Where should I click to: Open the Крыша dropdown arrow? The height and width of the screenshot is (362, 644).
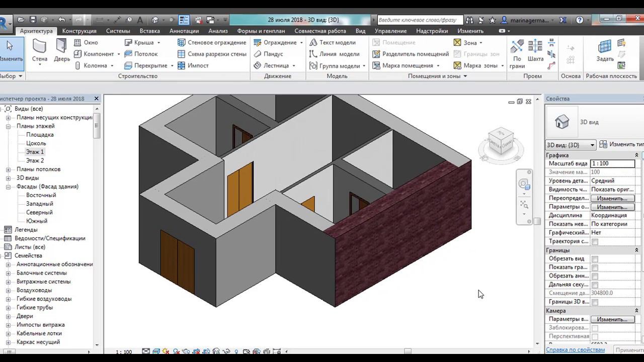[158, 43]
